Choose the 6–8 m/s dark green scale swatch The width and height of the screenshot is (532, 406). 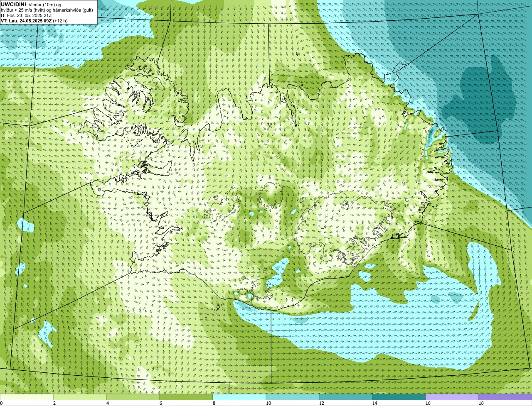(186, 397)
